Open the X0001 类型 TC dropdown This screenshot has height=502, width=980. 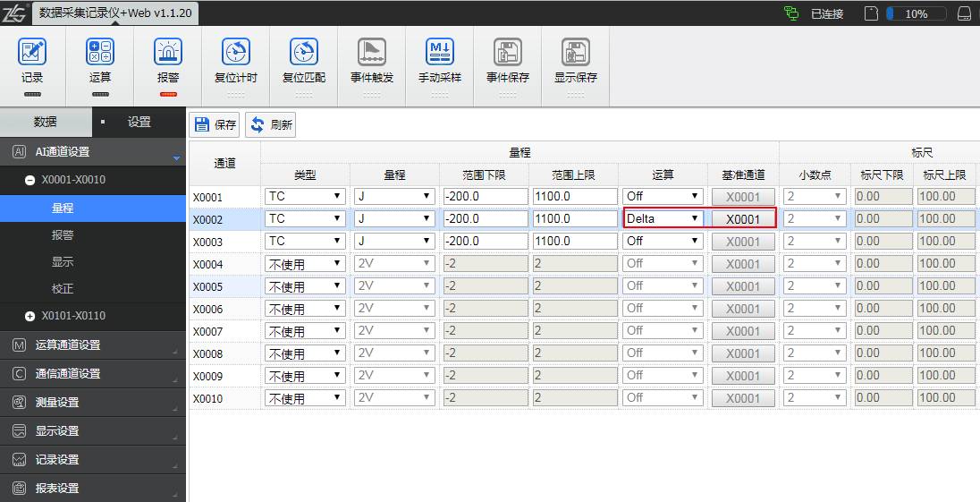305,196
